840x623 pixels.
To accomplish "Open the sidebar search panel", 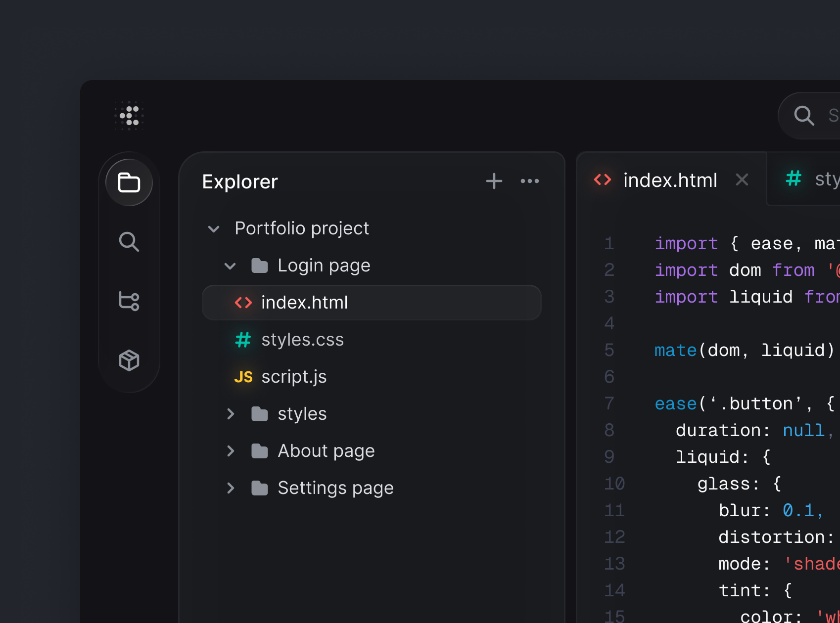I will (129, 242).
